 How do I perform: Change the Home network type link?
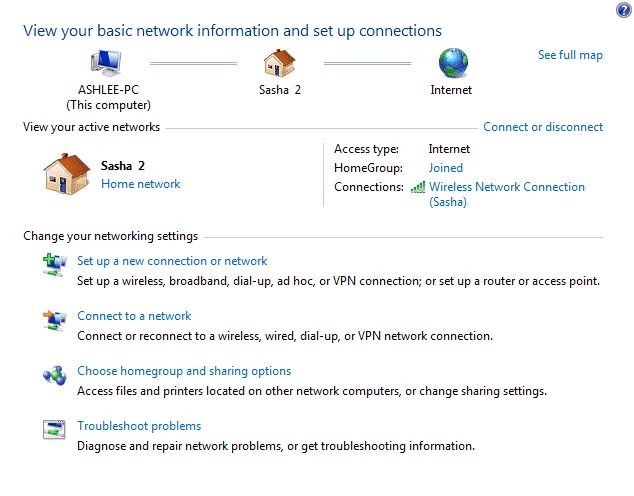[x=140, y=184]
